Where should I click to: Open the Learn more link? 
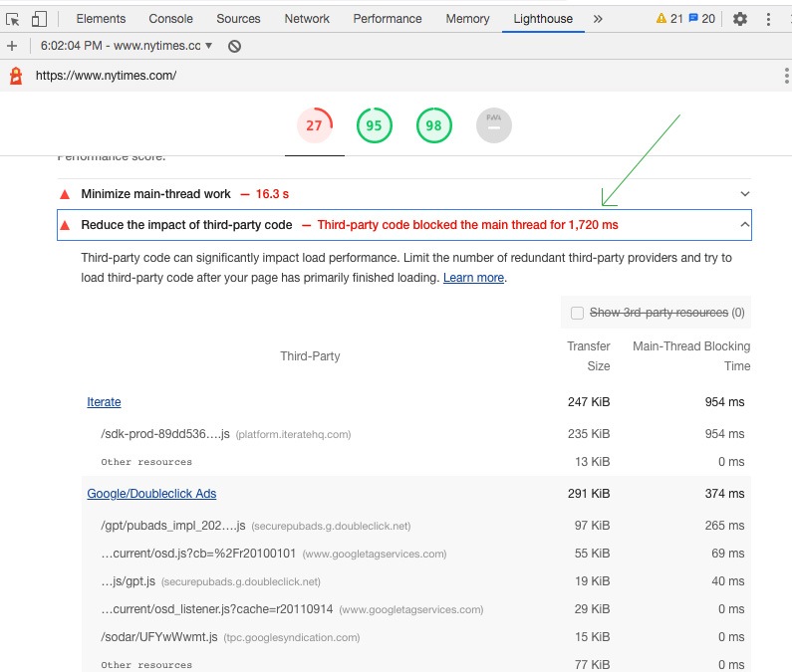(473, 278)
